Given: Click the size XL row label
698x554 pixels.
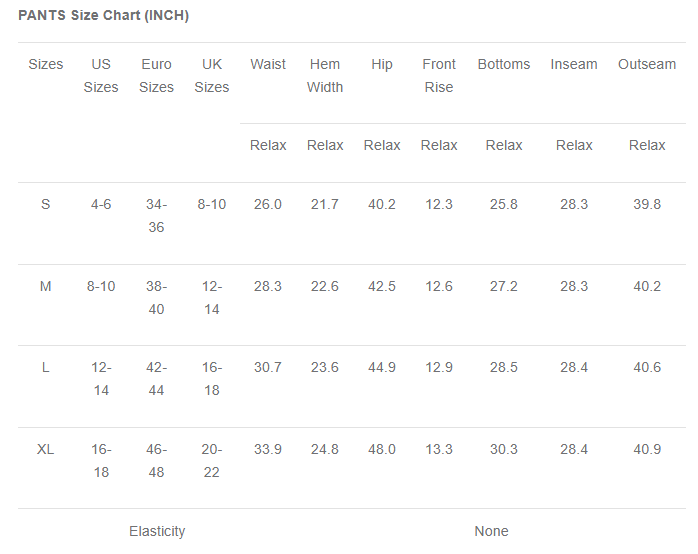Looking at the screenshot, I should pos(46,449).
